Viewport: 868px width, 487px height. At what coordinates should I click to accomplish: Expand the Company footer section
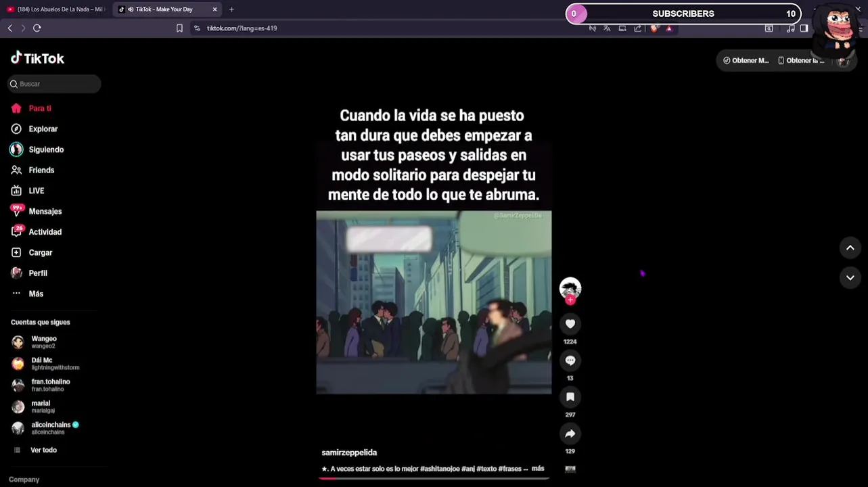tap(24, 480)
